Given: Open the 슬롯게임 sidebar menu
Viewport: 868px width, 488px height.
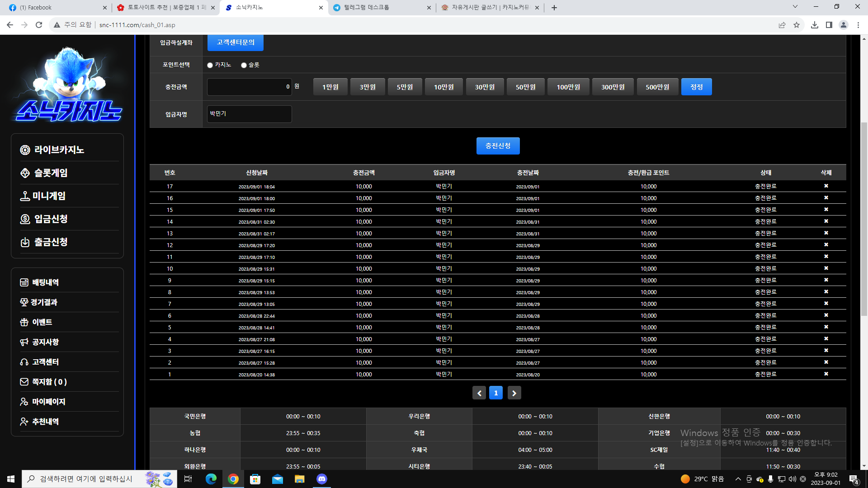Looking at the screenshot, I should [51, 173].
